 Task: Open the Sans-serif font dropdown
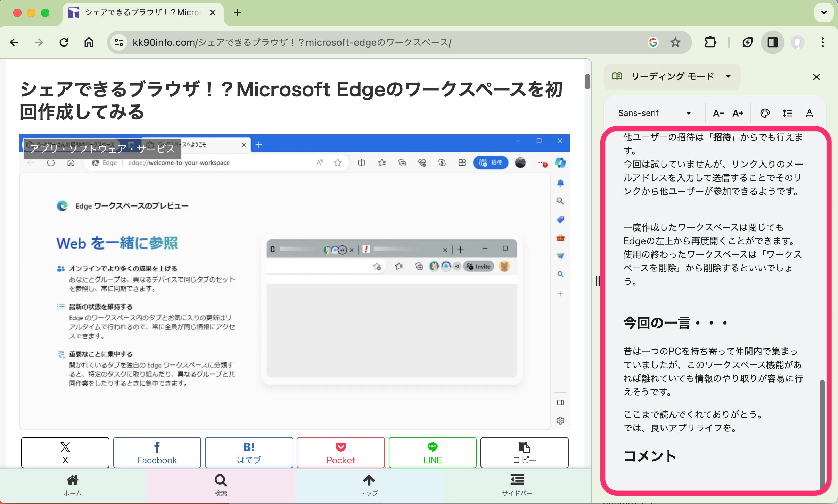[655, 113]
